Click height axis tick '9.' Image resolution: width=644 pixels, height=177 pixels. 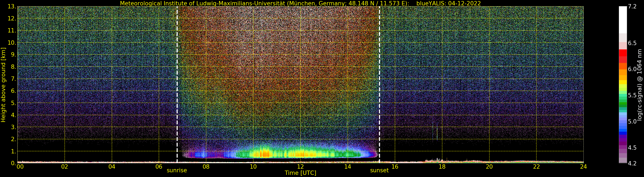point(14,55)
